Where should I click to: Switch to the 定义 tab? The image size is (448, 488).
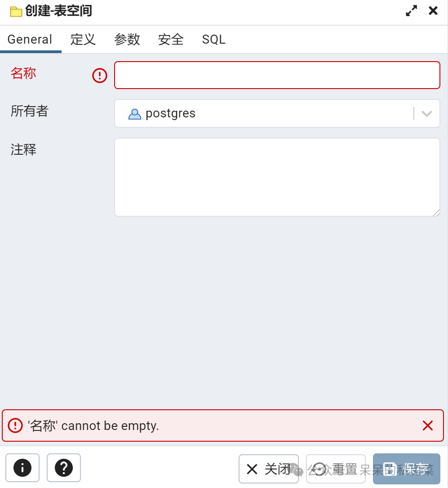pyautogui.click(x=83, y=40)
